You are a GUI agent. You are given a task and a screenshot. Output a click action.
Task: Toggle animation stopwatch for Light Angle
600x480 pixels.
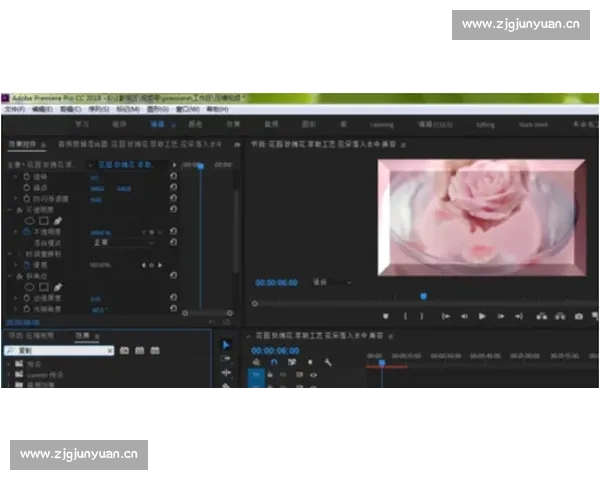coord(26,309)
